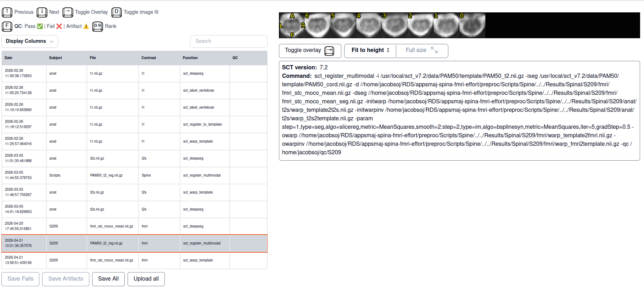Click the Upload all button
This screenshot has width=644, height=299.
point(146,279)
